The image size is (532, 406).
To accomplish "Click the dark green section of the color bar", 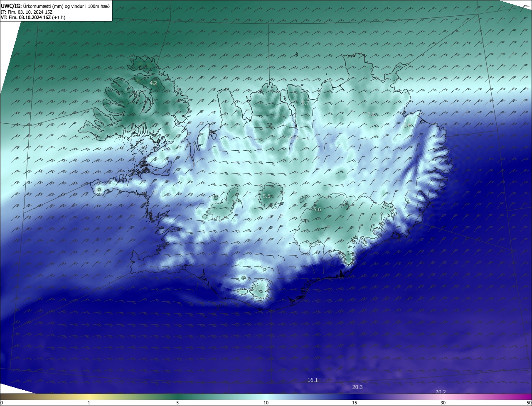I will (x=177, y=396).
